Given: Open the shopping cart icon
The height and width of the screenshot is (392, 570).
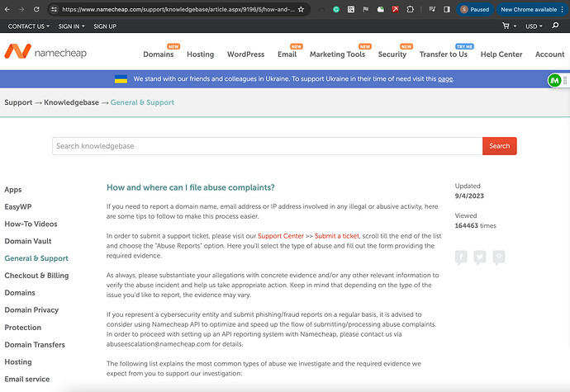Looking at the screenshot, I should pos(506,26).
